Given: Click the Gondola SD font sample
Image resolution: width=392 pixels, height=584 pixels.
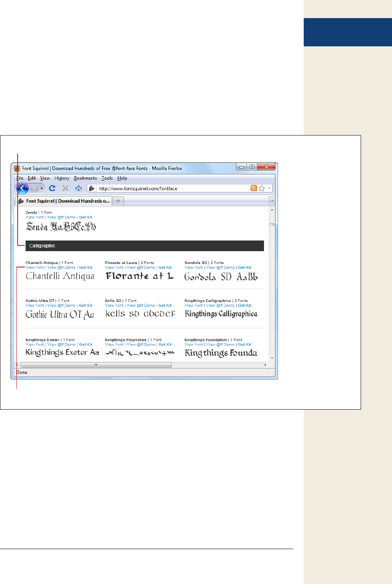Looking at the screenshot, I should tap(221, 276).
